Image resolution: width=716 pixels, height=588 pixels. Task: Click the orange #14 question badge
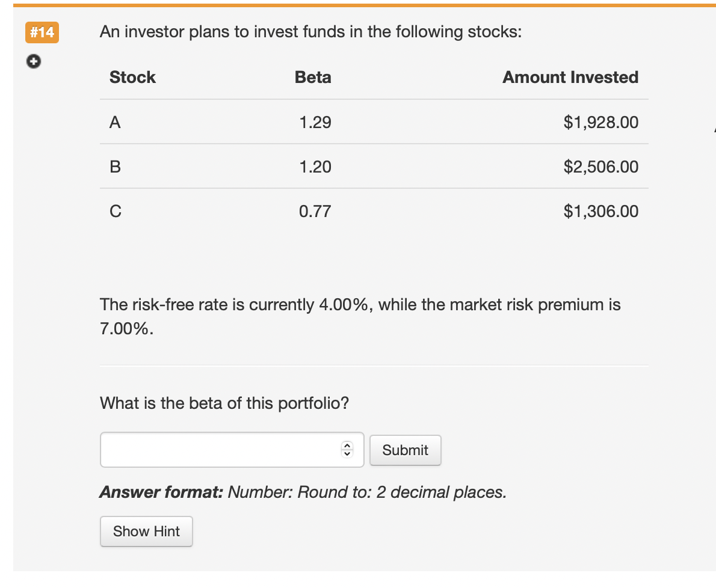pyautogui.click(x=42, y=32)
